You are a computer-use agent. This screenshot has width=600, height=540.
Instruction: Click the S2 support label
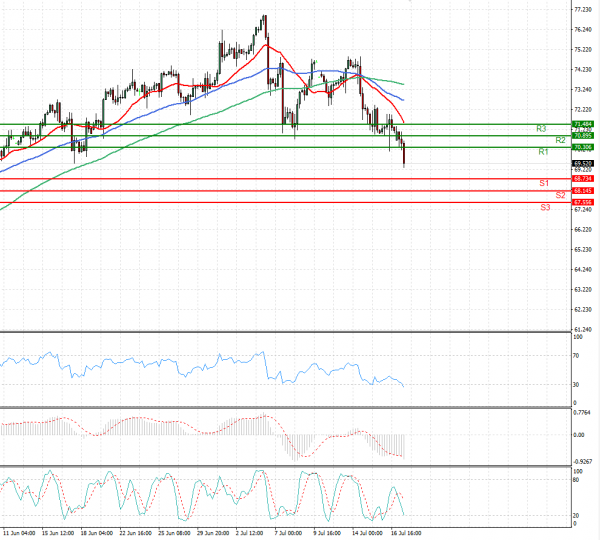[x=560, y=195]
